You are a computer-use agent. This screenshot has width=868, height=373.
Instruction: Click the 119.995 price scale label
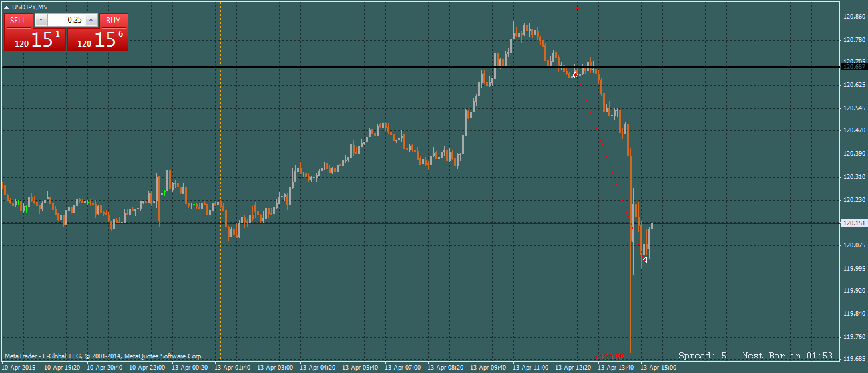coord(854,269)
